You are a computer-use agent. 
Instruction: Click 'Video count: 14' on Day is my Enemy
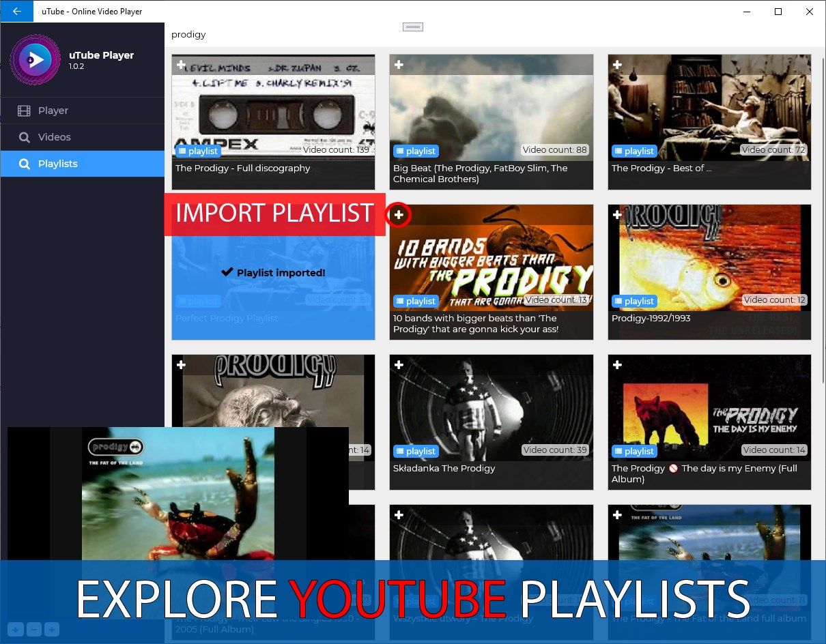point(774,450)
